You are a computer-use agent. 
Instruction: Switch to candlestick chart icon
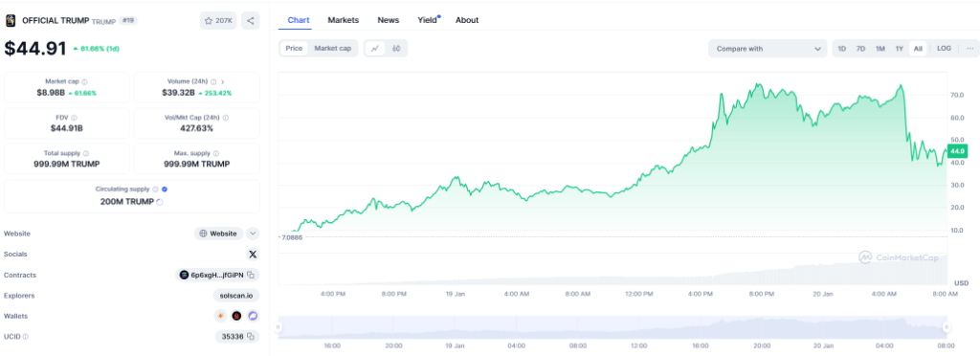click(396, 48)
